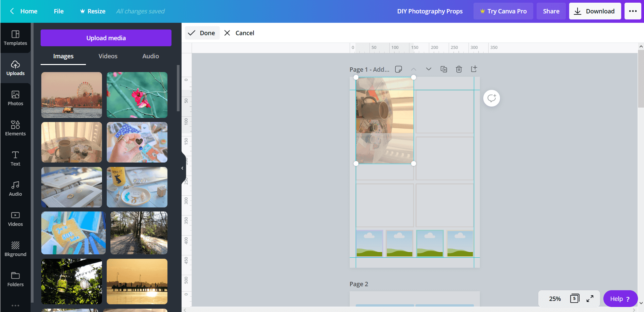
Task: Click the Upload media button
Action: (x=106, y=38)
